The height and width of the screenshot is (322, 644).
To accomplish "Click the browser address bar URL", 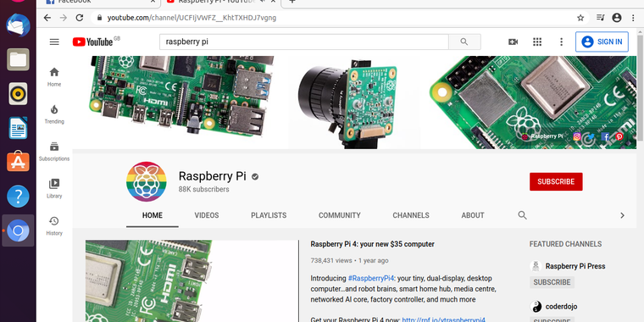I will tap(192, 18).
